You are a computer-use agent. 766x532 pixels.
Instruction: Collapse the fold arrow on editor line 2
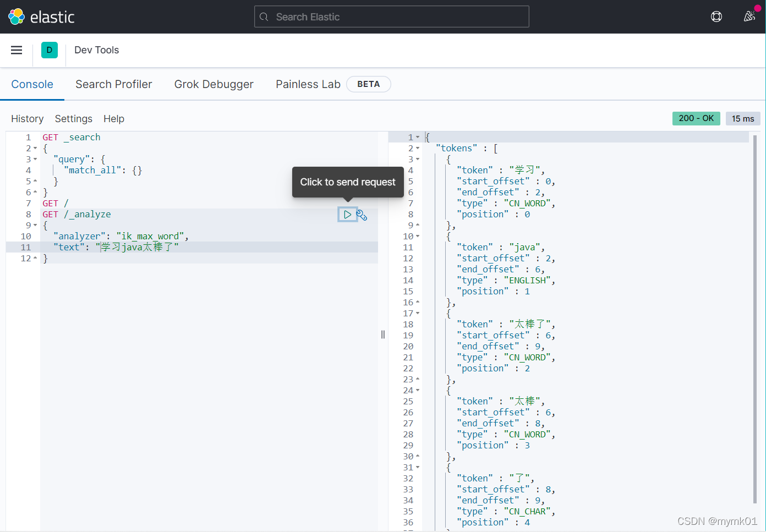(35, 149)
